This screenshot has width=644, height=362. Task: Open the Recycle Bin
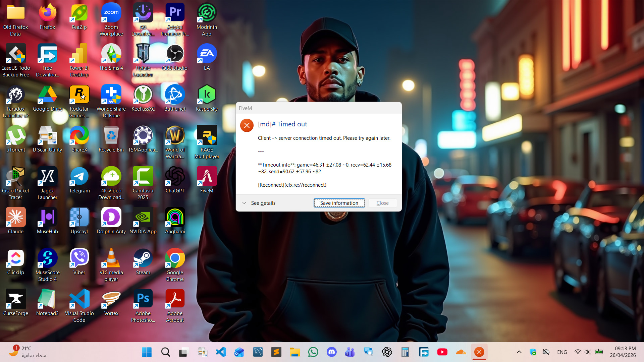click(111, 139)
